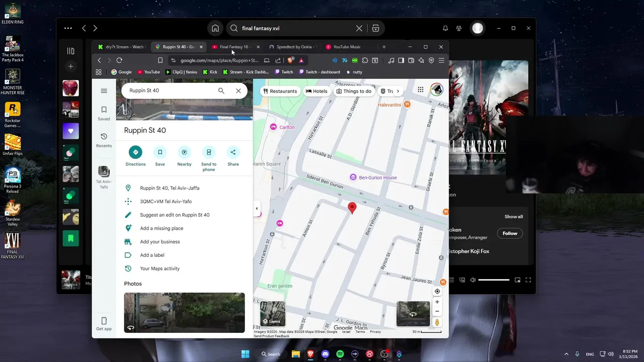Share Ruppin St 40 location

pyautogui.click(x=233, y=156)
